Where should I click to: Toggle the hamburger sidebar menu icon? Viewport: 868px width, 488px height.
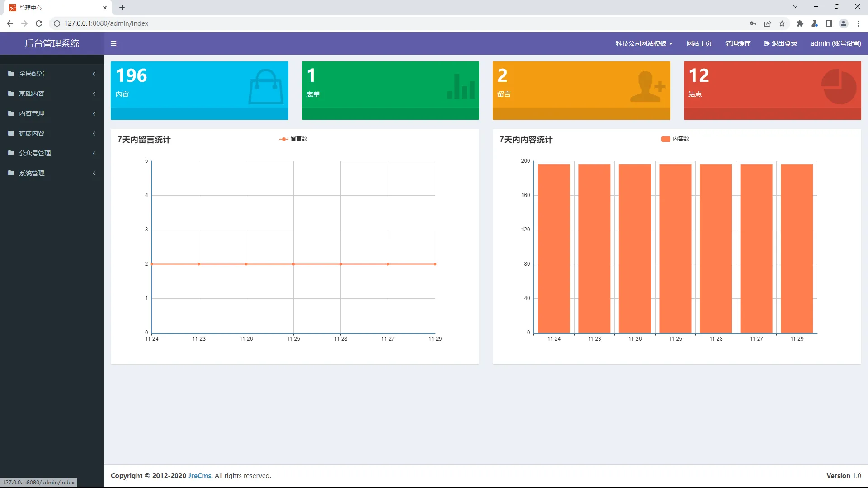[113, 43]
